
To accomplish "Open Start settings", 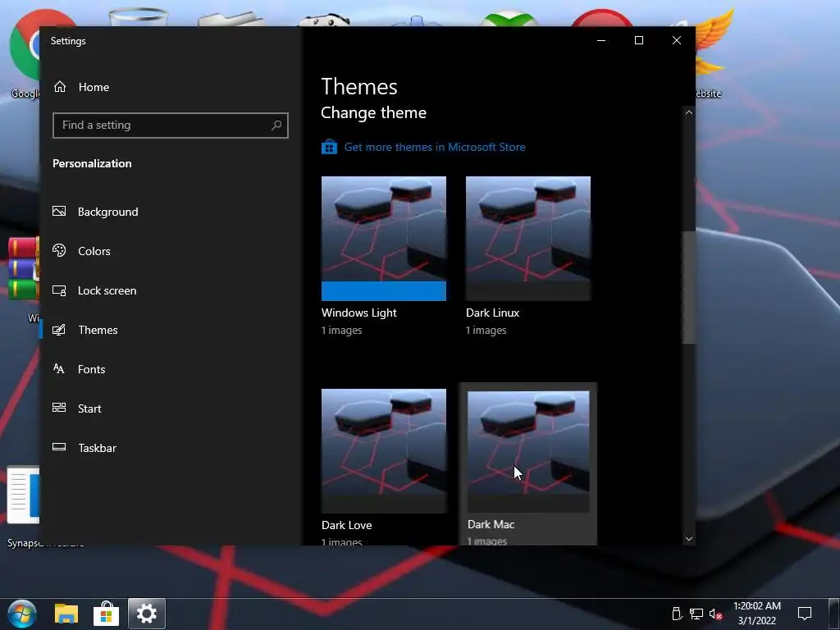I will click(89, 409).
